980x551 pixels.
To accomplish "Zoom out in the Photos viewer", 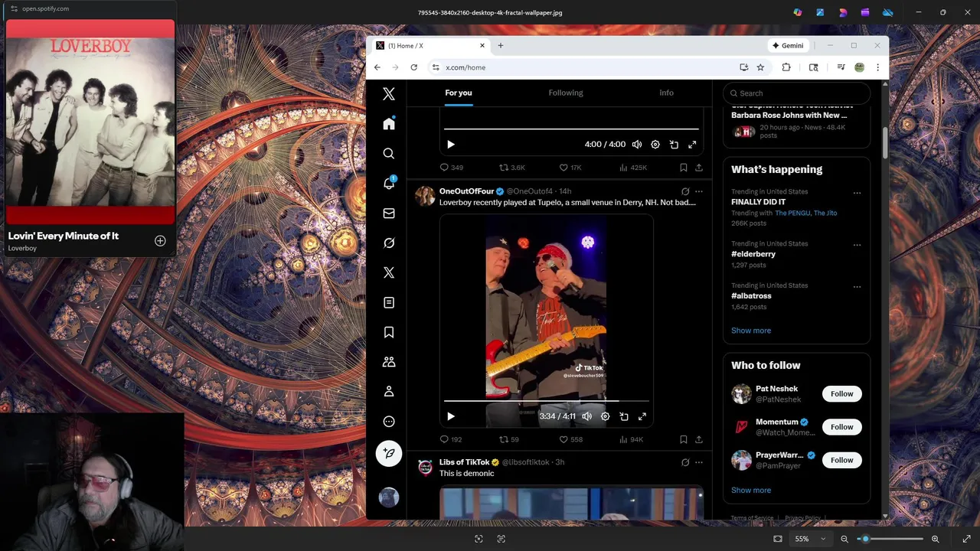I will click(844, 539).
